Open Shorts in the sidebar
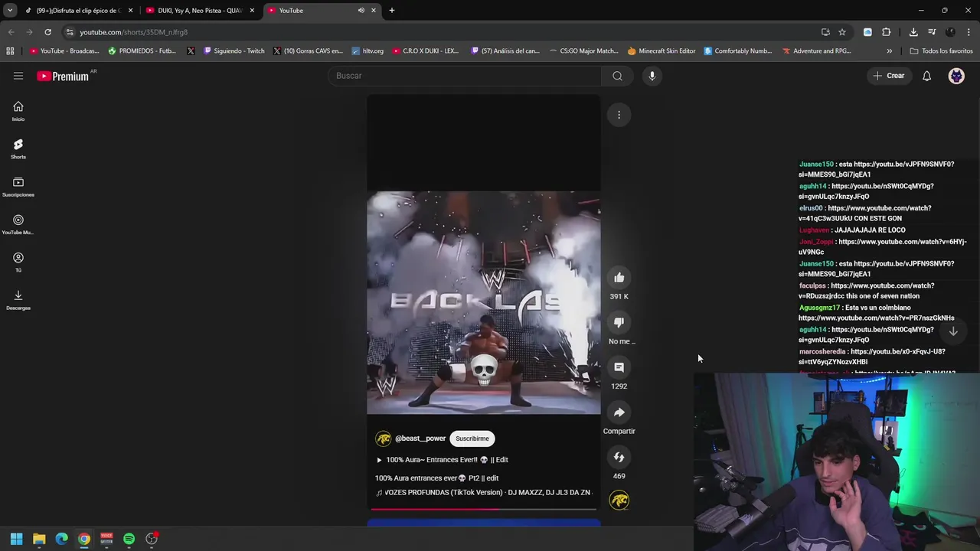The height and width of the screenshot is (551, 980). [x=18, y=149]
